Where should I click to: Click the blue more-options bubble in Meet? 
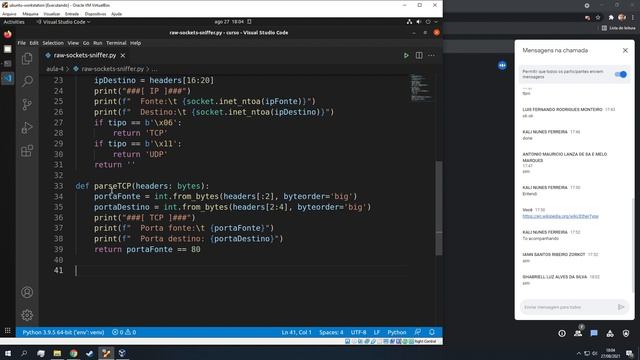pyautogui.click(x=502, y=65)
